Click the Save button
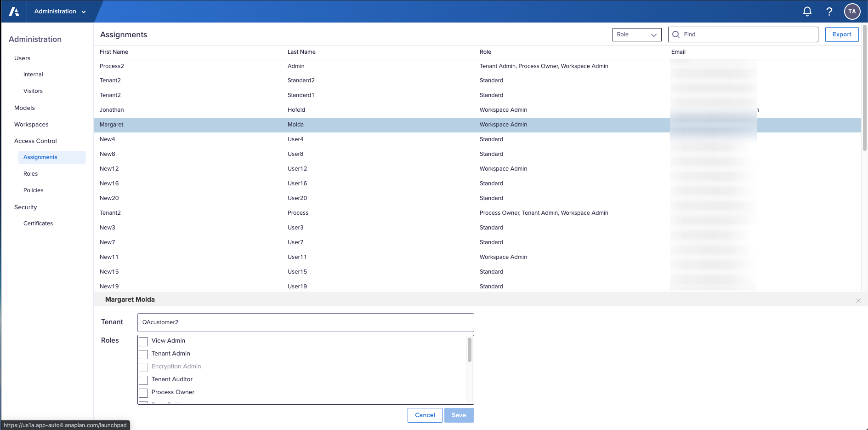The width and height of the screenshot is (868, 430). 459,415
